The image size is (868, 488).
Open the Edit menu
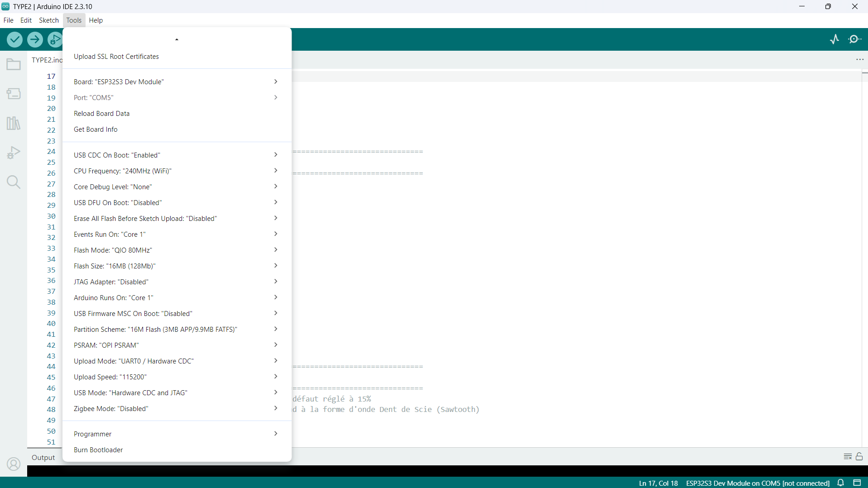[26, 20]
